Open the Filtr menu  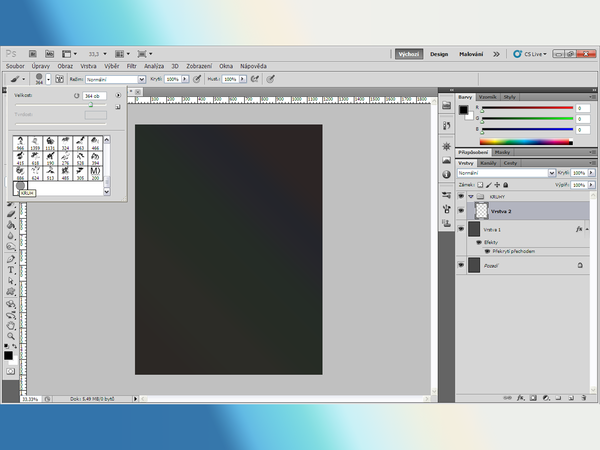point(131,66)
